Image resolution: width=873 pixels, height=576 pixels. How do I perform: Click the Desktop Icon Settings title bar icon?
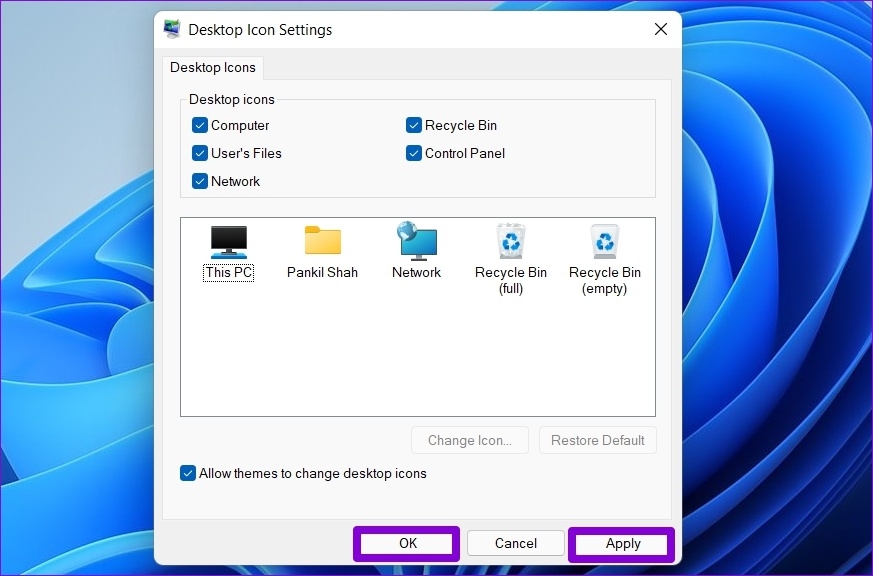[172, 29]
